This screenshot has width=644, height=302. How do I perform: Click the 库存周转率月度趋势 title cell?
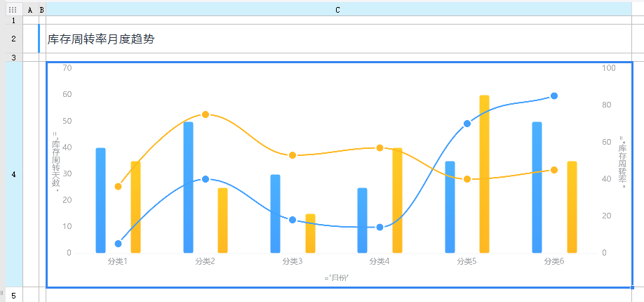click(101, 39)
